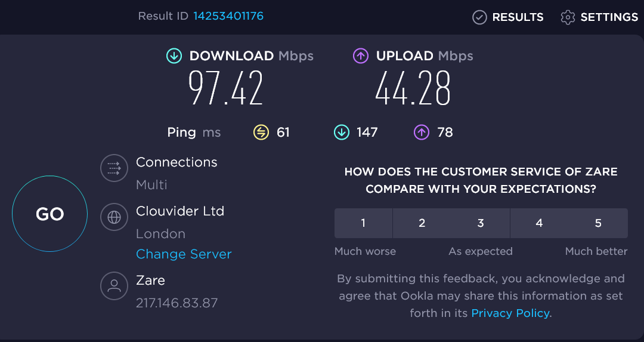Click the purple upload arrow icon

click(x=360, y=56)
